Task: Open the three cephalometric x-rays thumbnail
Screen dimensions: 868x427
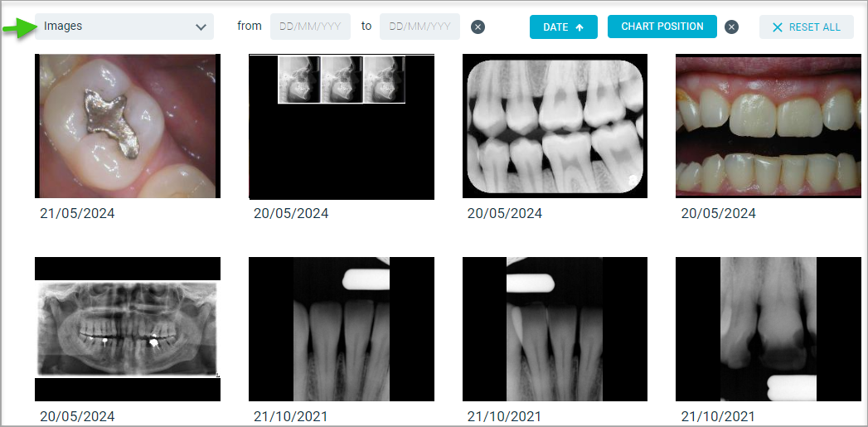Action: pos(342,126)
